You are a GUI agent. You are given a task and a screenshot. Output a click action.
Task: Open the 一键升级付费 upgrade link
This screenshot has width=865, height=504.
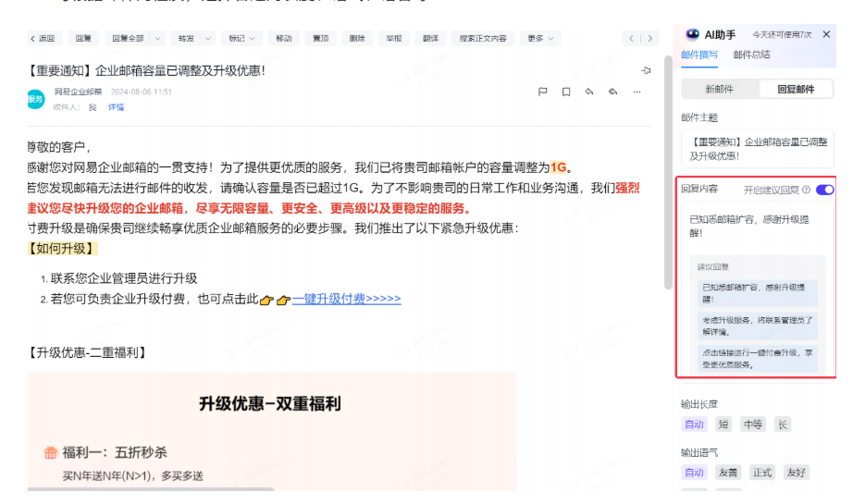(346, 299)
